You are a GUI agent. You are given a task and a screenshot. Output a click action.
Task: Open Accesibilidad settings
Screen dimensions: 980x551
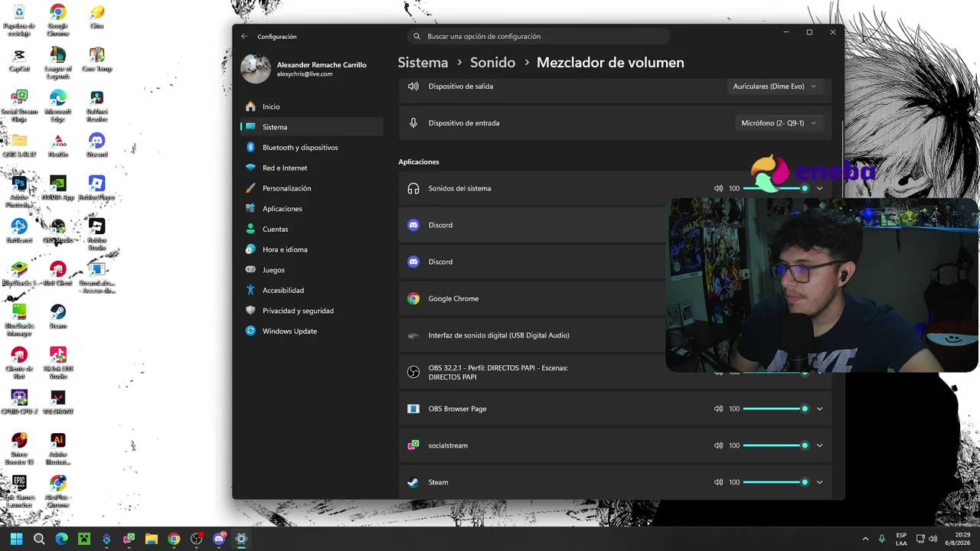point(312,290)
